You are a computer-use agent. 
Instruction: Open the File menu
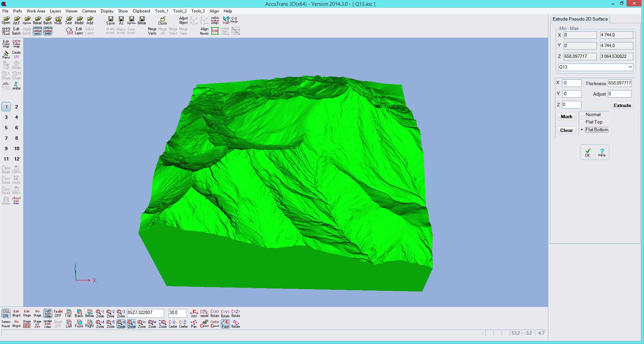click(5, 11)
